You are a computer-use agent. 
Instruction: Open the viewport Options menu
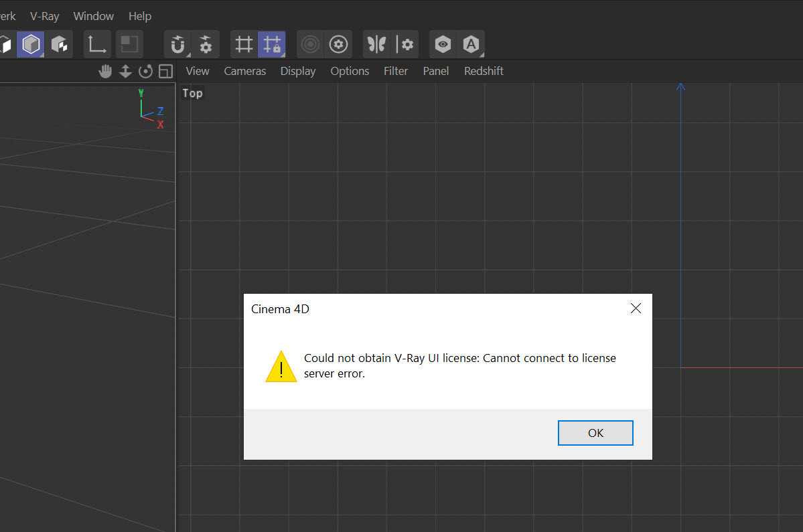point(350,71)
